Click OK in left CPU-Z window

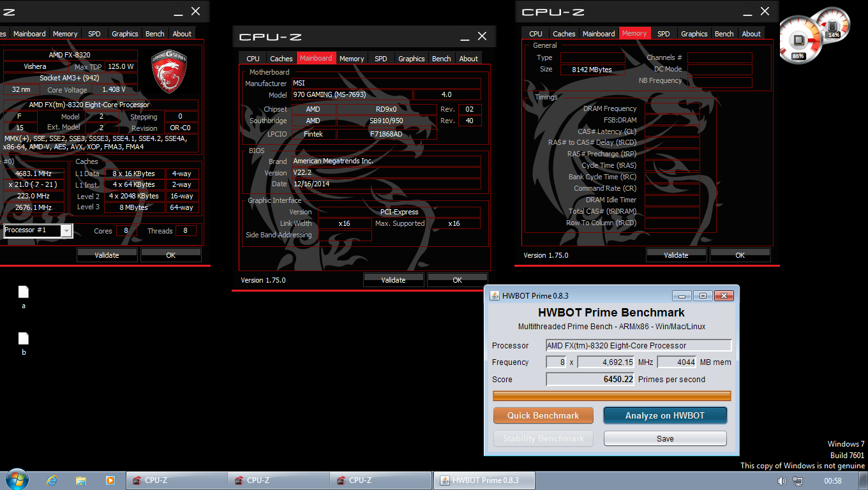[x=171, y=255]
